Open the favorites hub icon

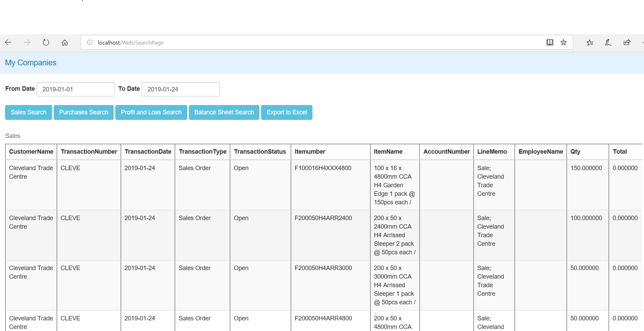pyautogui.click(x=590, y=42)
